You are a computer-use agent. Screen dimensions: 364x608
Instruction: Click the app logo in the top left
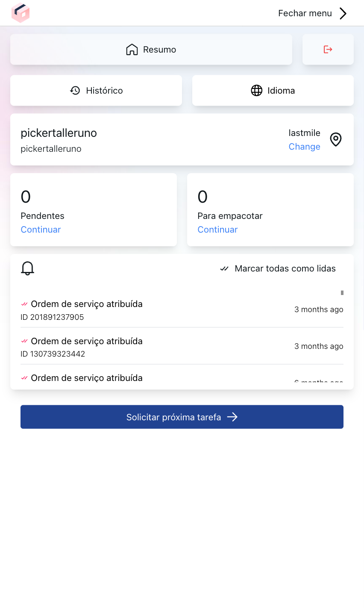pos(21,13)
